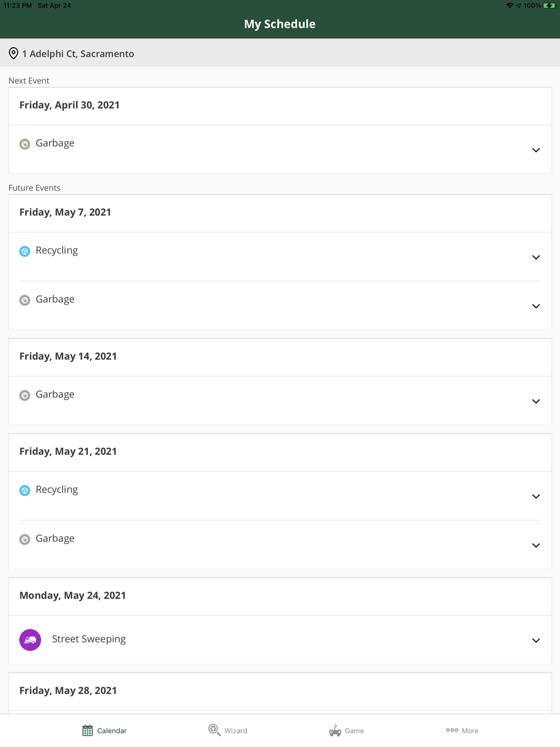The width and height of the screenshot is (560, 747).
Task: Expand the April 30 Garbage event
Action: (x=536, y=150)
